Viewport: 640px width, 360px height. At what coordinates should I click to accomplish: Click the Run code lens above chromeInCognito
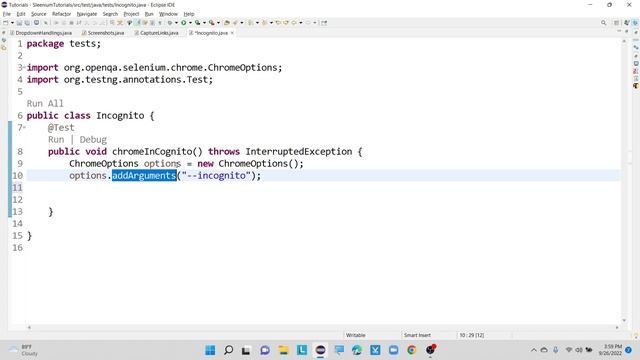click(x=56, y=140)
